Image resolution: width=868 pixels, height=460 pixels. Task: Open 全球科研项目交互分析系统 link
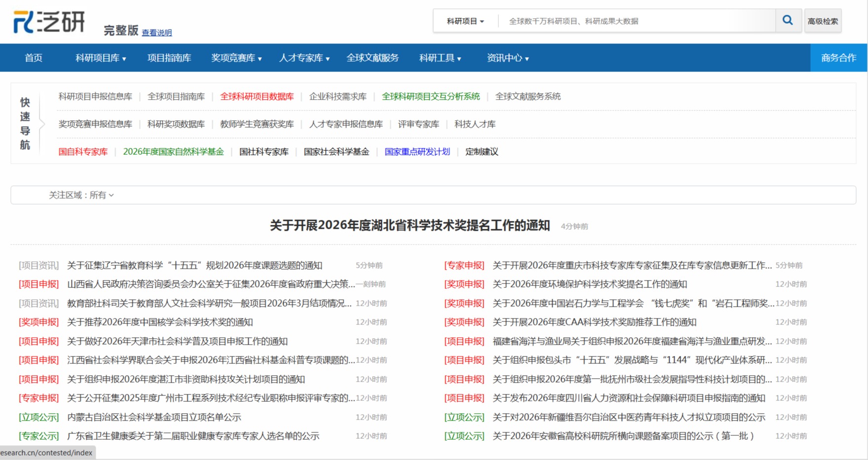430,97
